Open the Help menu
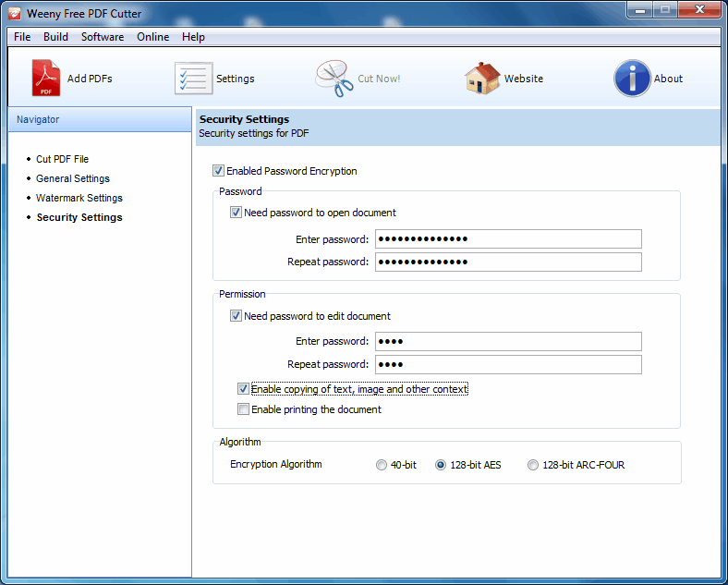 pyautogui.click(x=193, y=37)
